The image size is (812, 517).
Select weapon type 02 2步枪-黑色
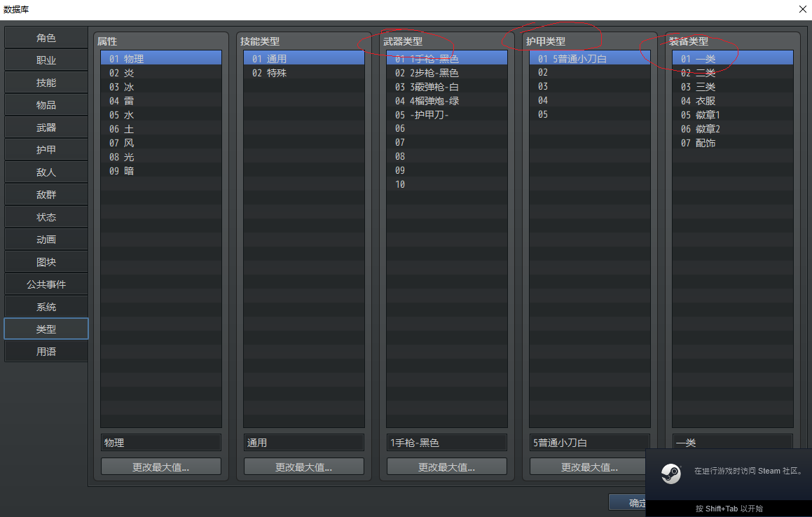point(447,73)
